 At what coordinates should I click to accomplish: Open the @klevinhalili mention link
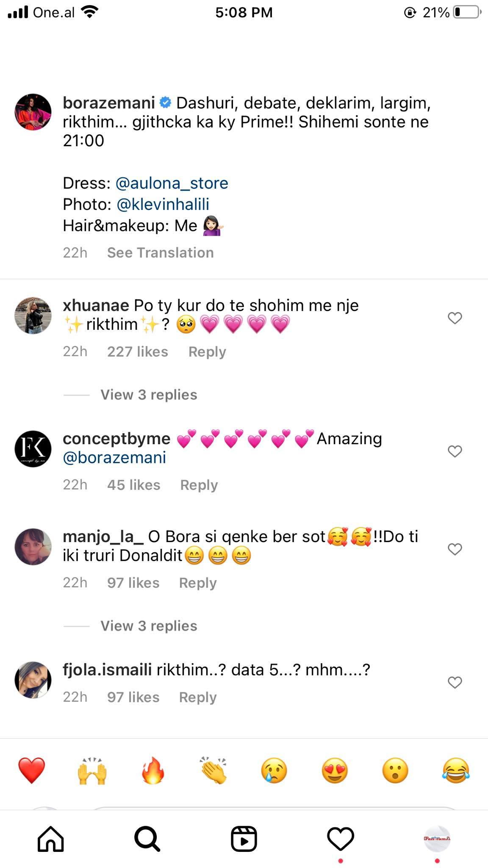pos(163,204)
